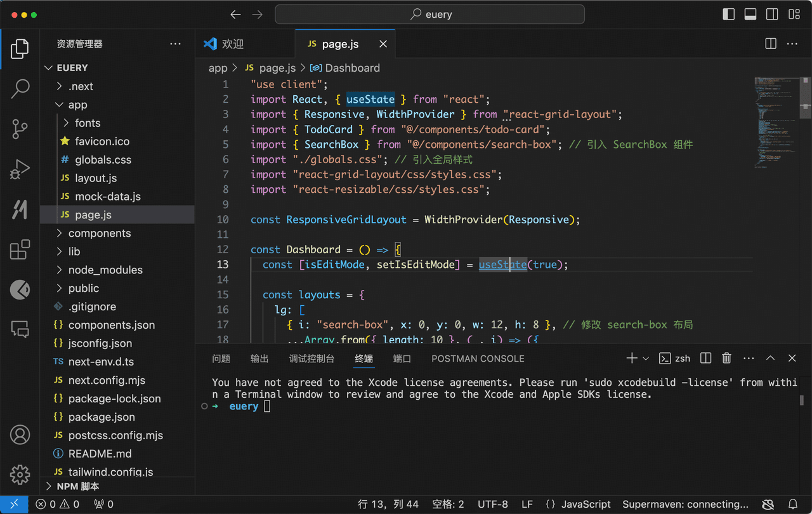Viewport: 812px width, 514px height.
Task: Kill terminal with trash icon
Action: [x=727, y=359]
